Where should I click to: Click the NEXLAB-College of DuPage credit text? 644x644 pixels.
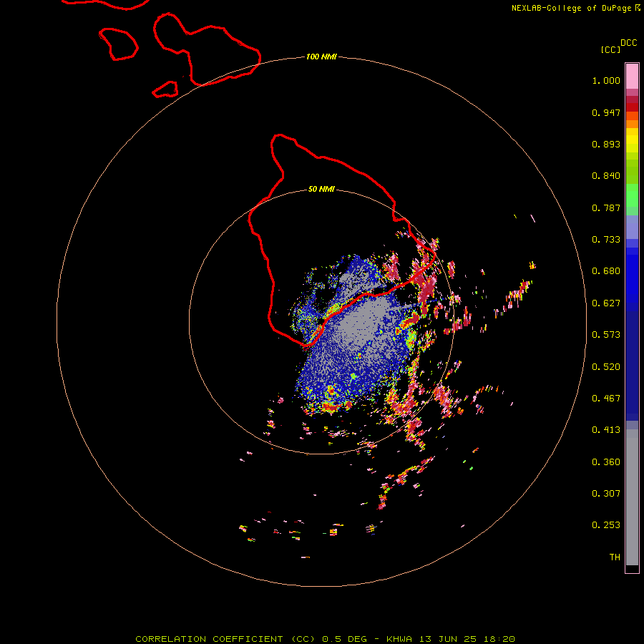coord(571,8)
